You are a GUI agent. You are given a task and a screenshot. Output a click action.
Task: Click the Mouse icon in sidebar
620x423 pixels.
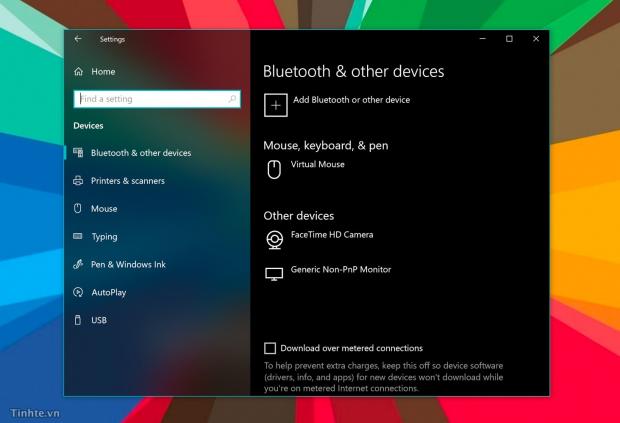click(78, 209)
